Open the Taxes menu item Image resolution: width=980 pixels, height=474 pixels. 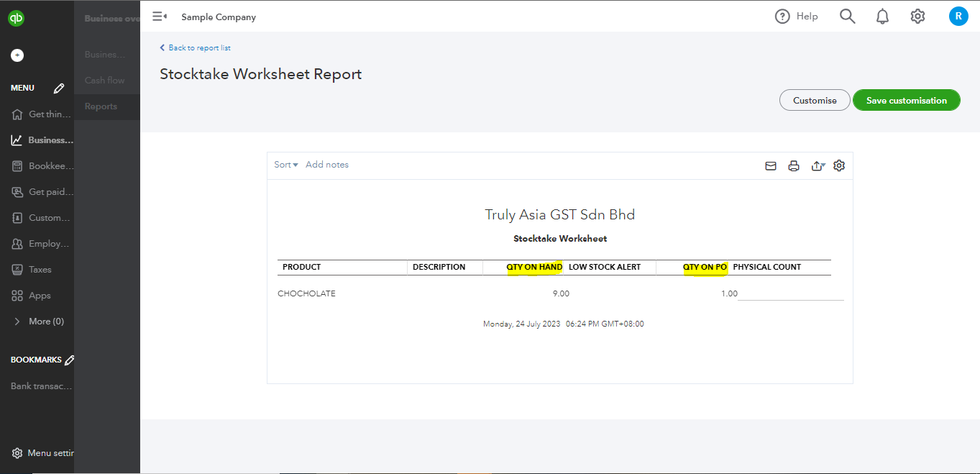(40, 270)
